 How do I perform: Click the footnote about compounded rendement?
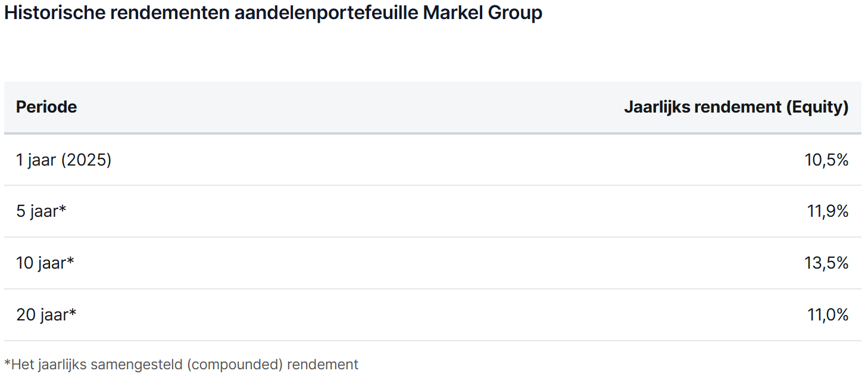[x=182, y=365]
